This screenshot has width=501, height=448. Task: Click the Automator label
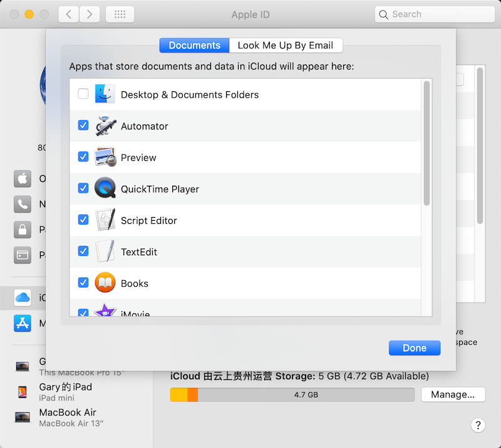(145, 126)
